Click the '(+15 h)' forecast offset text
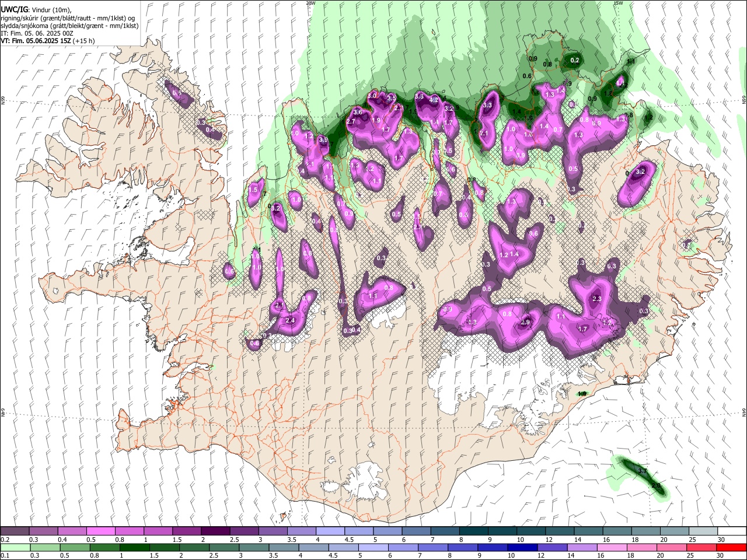 click(84, 41)
